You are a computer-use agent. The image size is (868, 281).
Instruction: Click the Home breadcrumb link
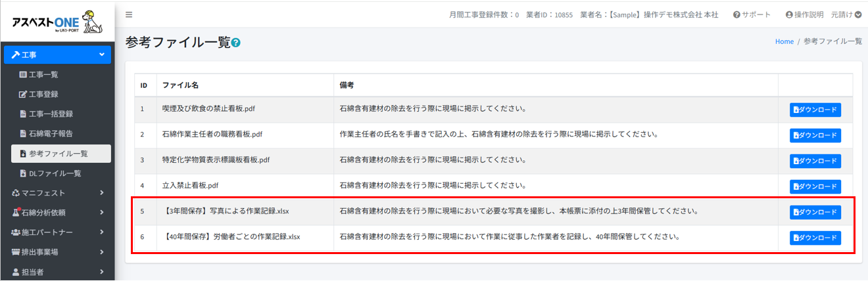click(784, 41)
